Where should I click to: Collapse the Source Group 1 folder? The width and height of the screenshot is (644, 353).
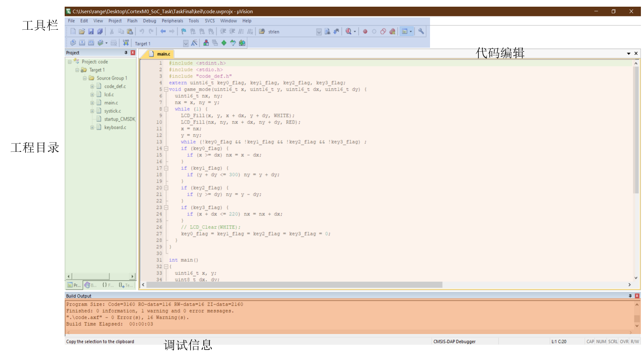[x=85, y=78]
